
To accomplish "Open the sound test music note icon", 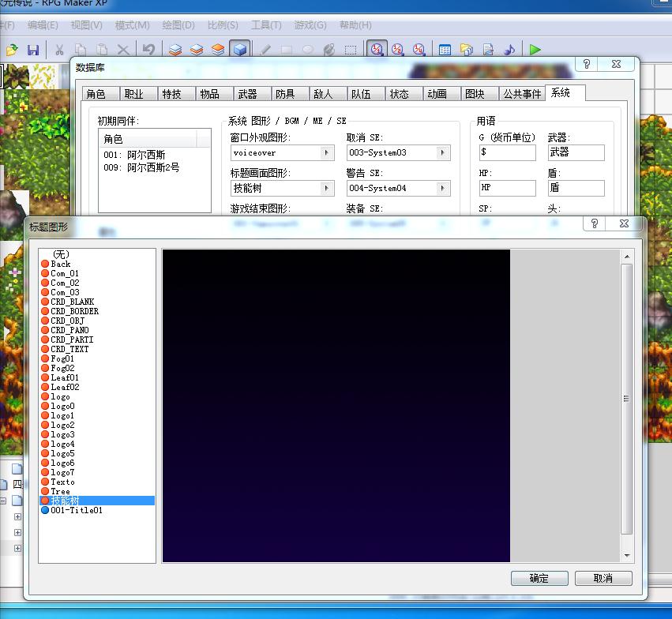I will tap(509, 50).
